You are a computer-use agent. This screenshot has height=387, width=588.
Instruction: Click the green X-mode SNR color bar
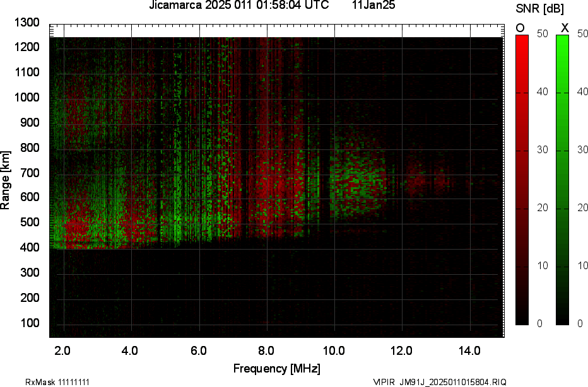(563, 180)
